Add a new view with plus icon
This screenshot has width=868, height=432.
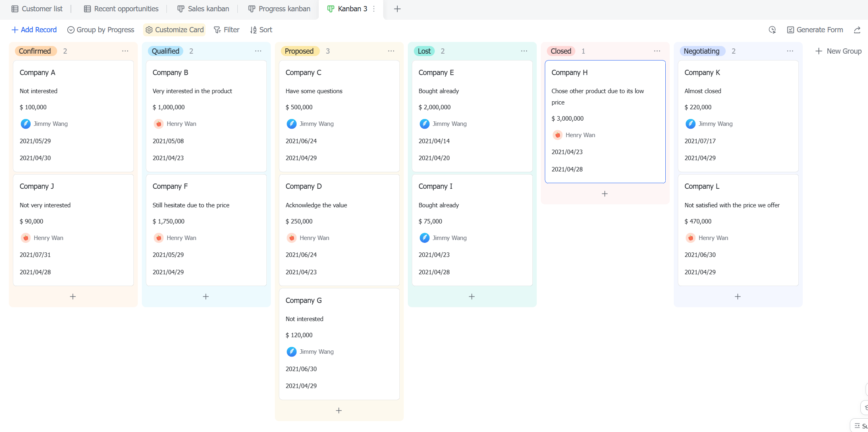coord(397,9)
